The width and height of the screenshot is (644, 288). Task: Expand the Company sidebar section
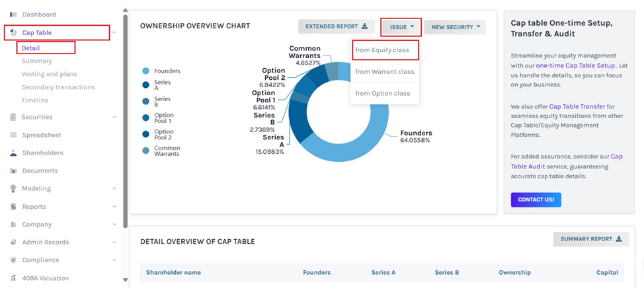tap(114, 225)
